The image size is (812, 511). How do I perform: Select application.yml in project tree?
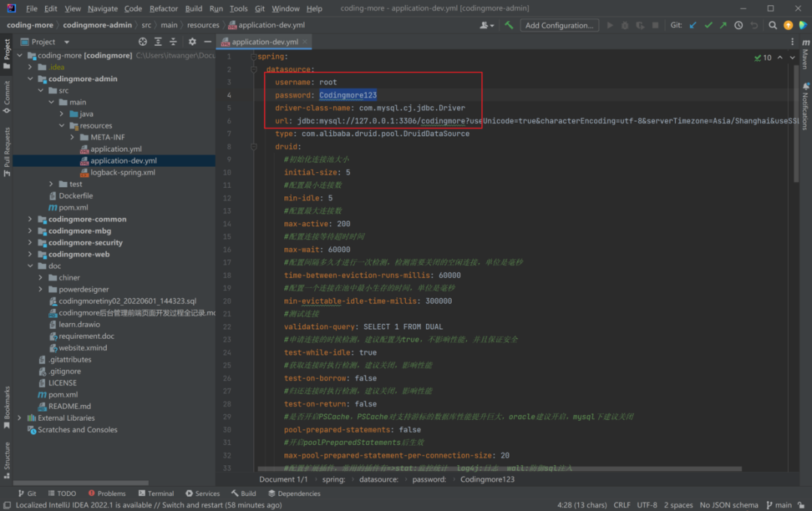pos(116,149)
